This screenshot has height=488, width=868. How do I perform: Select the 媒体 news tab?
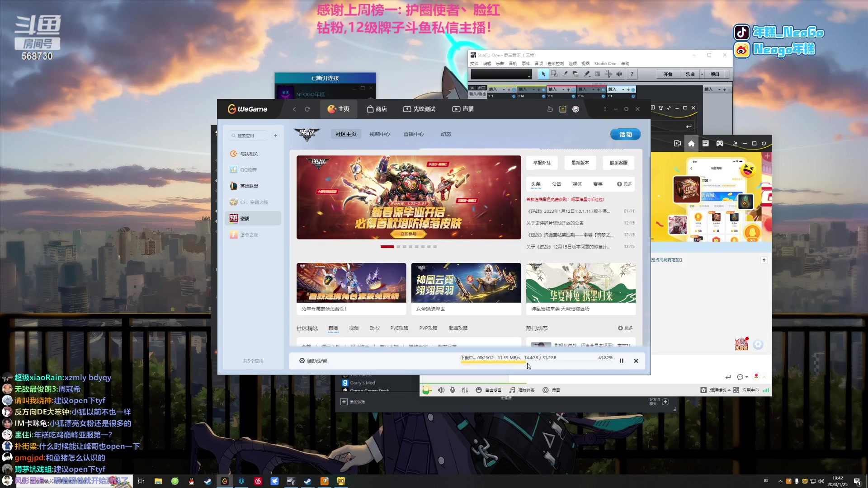pos(577,184)
